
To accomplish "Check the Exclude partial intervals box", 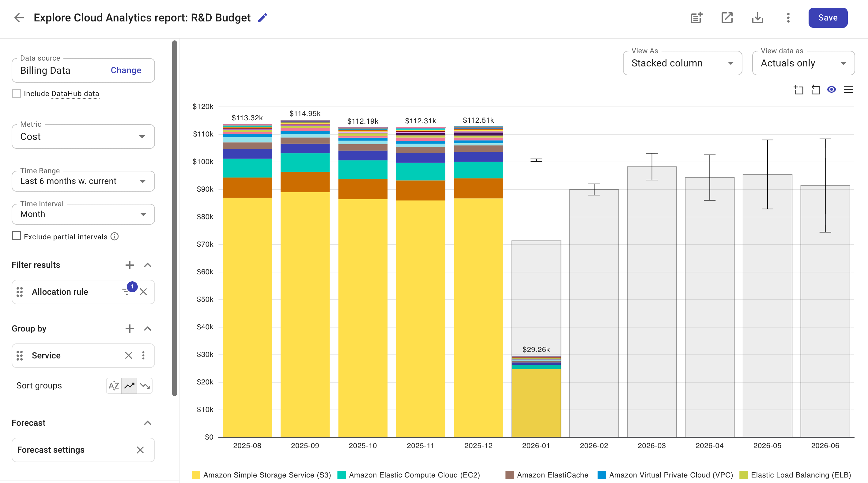I will (x=17, y=236).
